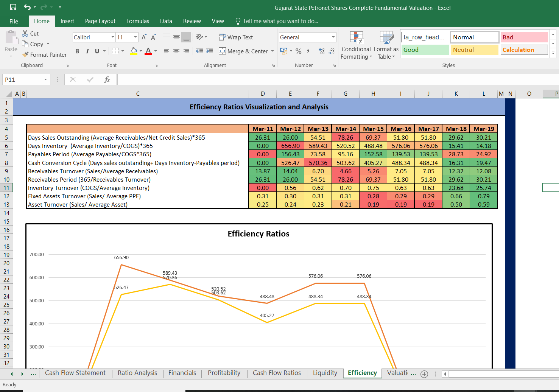This screenshot has width=559, height=392.
Task: Click Tell me what you want search
Action: click(x=277, y=21)
